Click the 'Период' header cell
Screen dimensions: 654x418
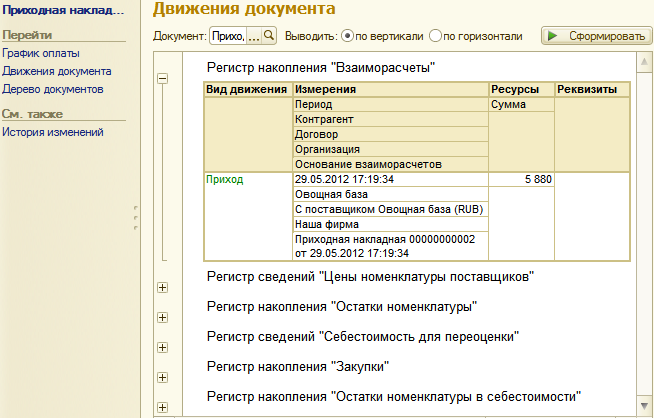390,104
